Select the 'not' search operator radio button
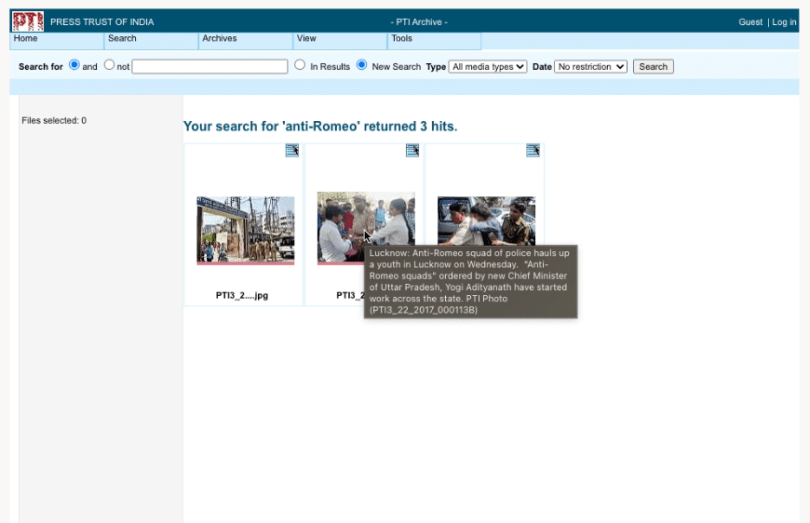This screenshot has width=810, height=523. pos(109,66)
